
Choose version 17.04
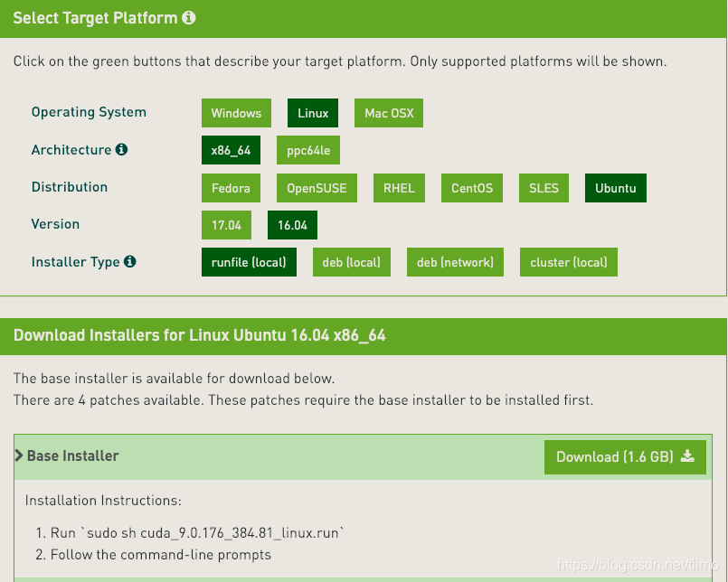tap(227, 225)
